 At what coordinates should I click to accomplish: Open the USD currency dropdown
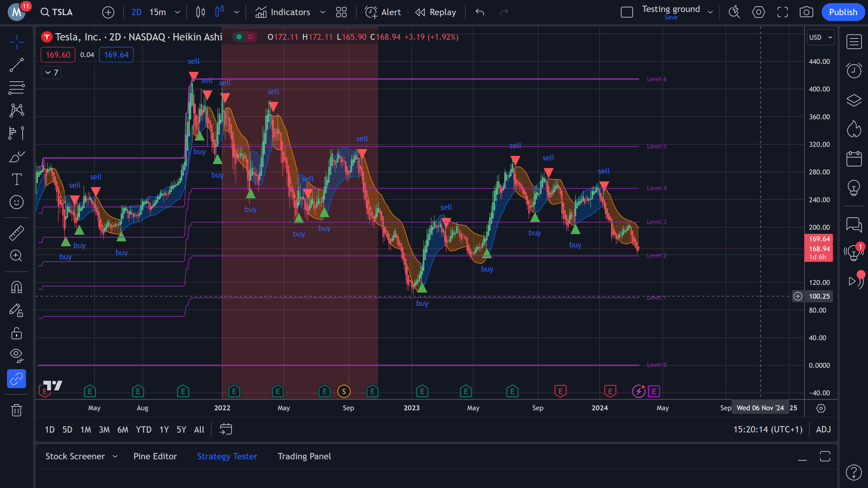(821, 37)
